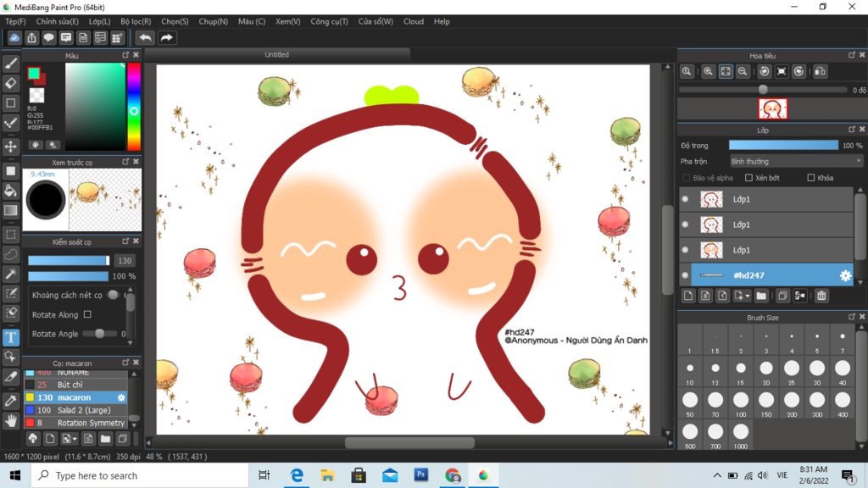Duplicate the current layer
This screenshot has height=488, width=868.
pyautogui.click(x=782, y=296)
